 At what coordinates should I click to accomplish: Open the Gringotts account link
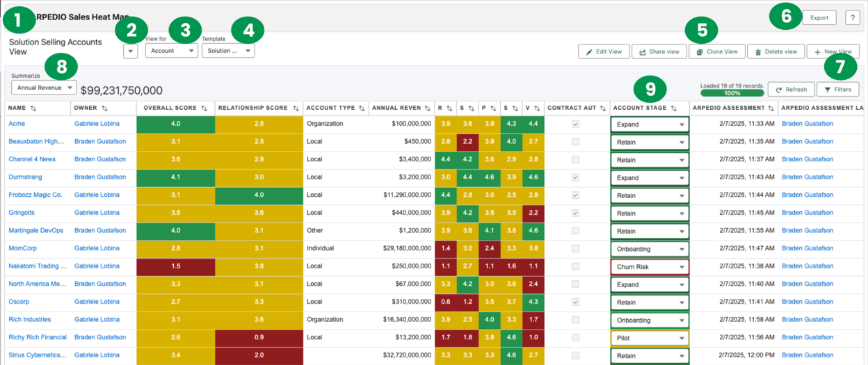click(22, 213)
